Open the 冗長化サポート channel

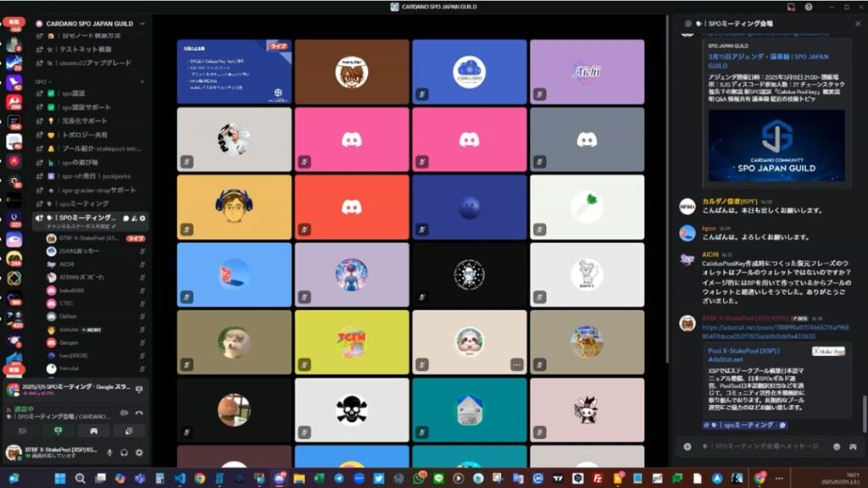click(x=84, y=121)
